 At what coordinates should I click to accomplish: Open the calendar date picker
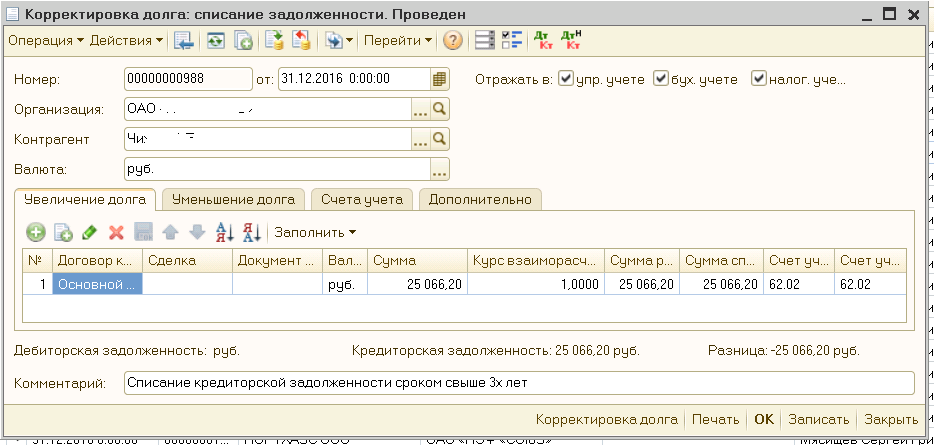click(439, 79)
